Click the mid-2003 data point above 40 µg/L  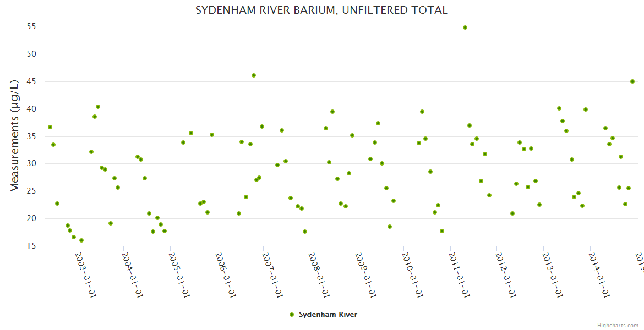point(98,107)
